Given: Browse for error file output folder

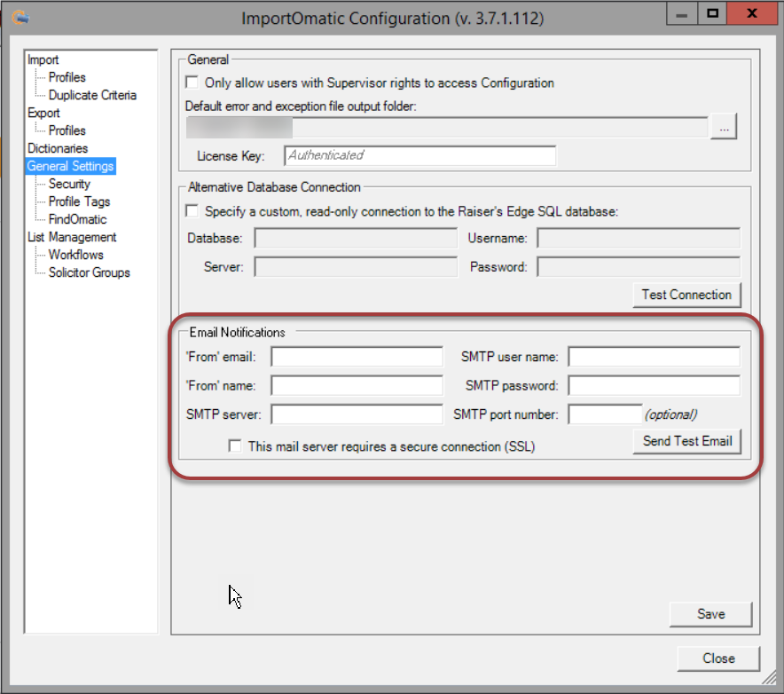Looking at the screenshot, I should point(724,126).
